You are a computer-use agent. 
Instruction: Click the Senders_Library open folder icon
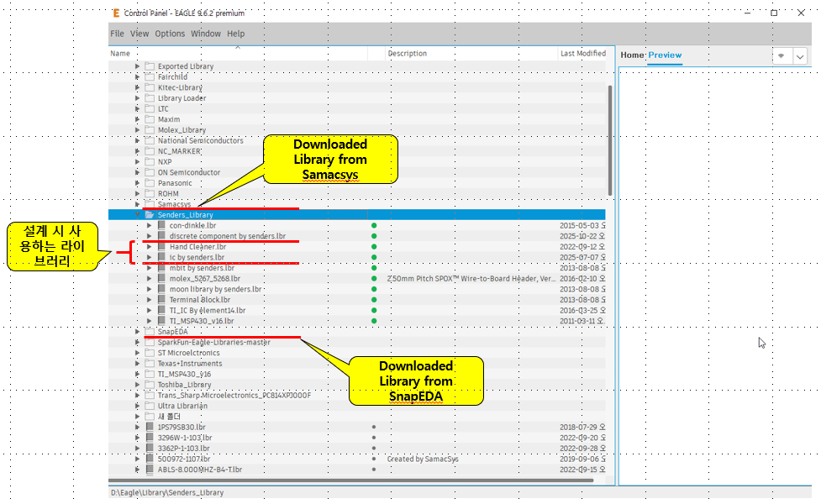[150, 215]
